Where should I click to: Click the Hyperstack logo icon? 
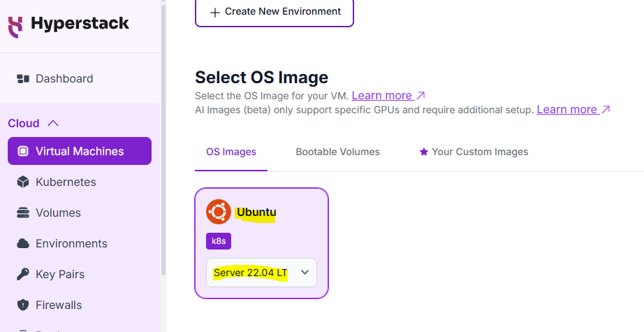[x=15, y=26]
